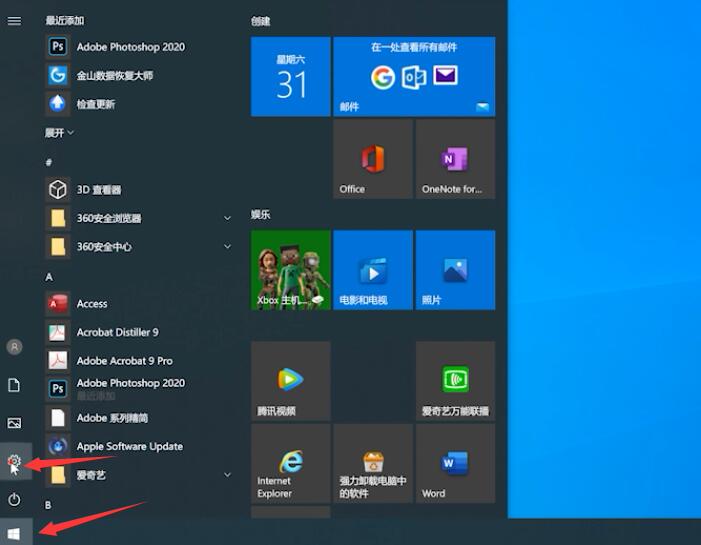
Task: Launch Access from the app list
Action: pyautogui.click(x=139, y=304)
